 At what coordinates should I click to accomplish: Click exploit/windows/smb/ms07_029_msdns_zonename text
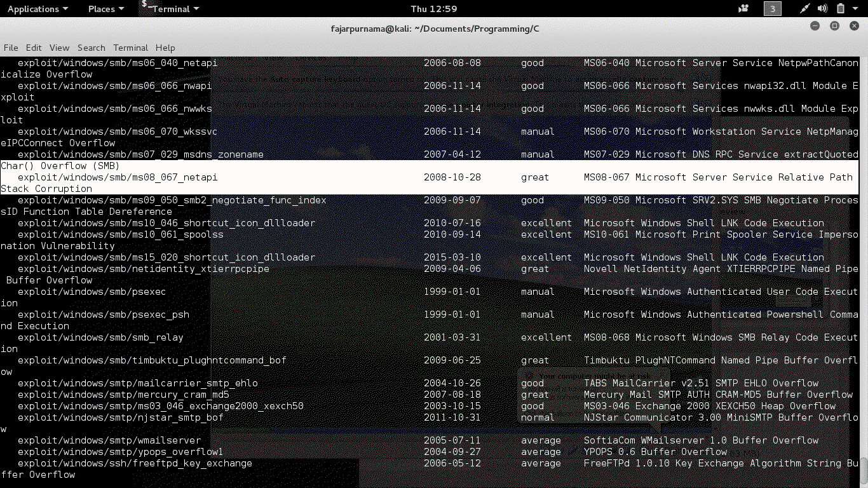(x=140, y=154)
